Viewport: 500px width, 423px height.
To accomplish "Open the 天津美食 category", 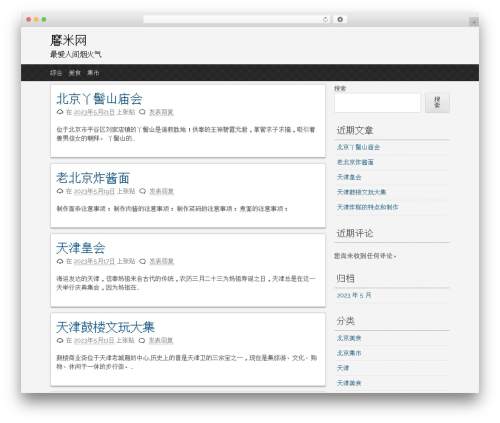I will [349, 383].
